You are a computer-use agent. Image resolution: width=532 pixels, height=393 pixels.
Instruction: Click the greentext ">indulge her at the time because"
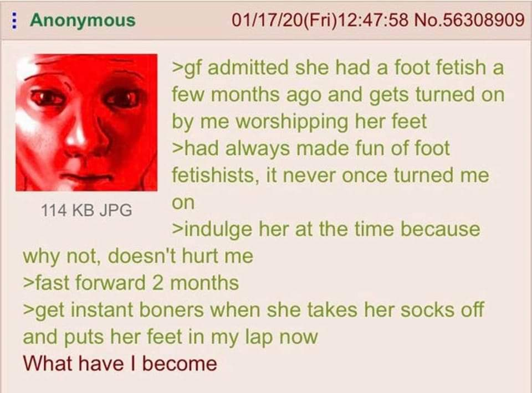326,230
